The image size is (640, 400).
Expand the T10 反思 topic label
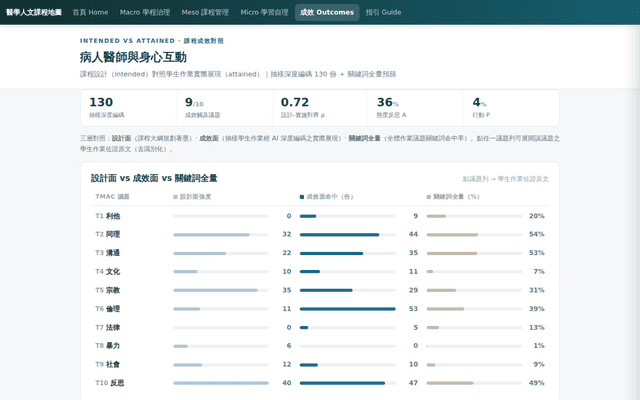pos(110,383)
